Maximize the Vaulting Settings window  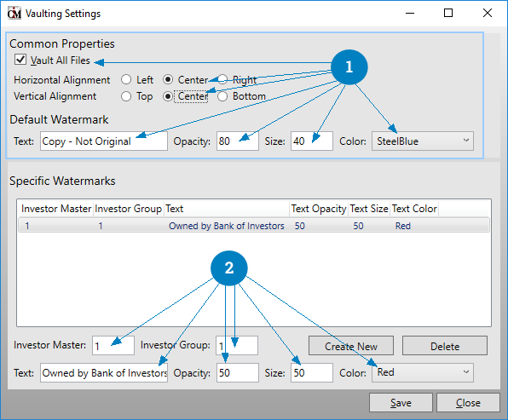448,13
